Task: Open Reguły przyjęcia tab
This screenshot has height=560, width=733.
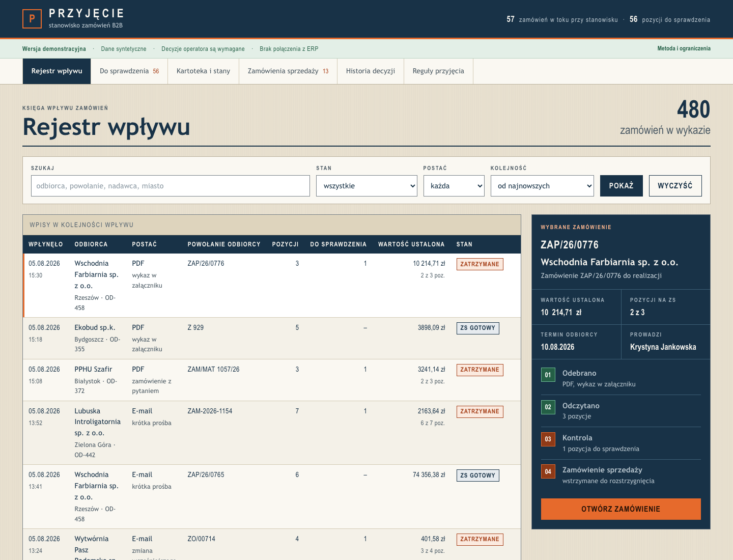Action: [x=438, y=71]
